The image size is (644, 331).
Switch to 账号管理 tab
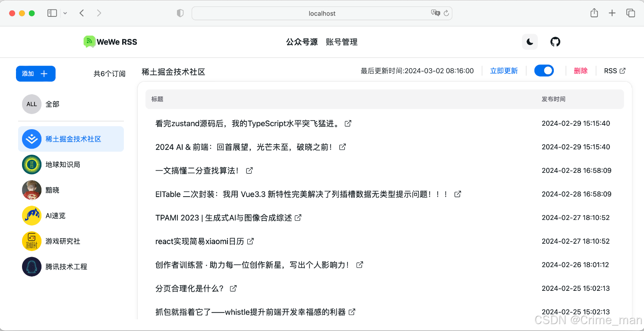pos(342,42)
